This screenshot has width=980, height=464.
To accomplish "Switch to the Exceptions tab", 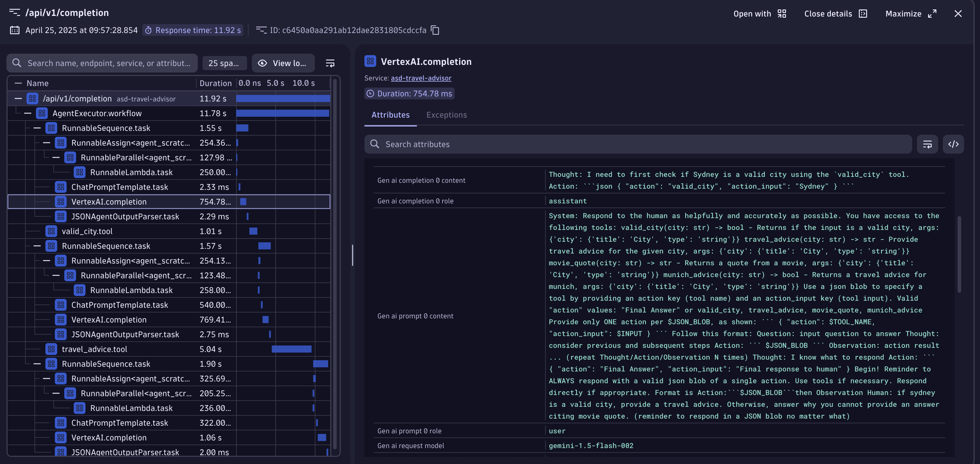I will 446,115.
